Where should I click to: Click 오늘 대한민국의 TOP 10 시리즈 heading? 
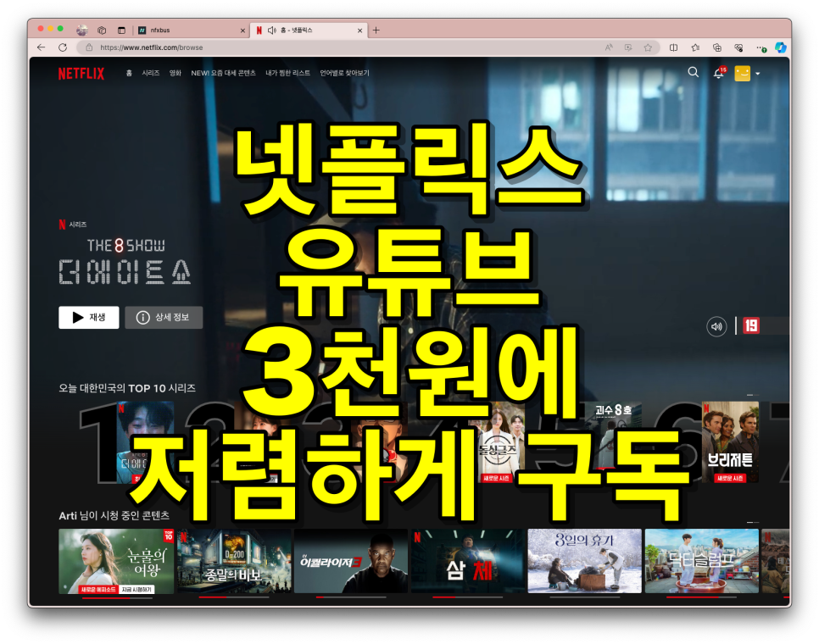[127, 388]
